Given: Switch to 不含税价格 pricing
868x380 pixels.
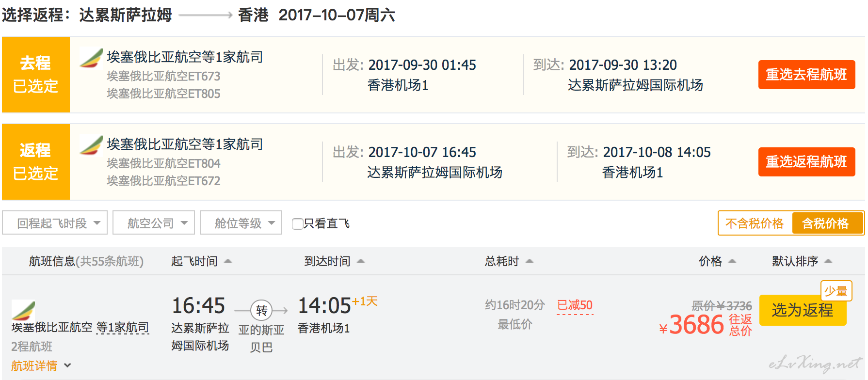Looking at the screenshot, I should tap(755, 223).
